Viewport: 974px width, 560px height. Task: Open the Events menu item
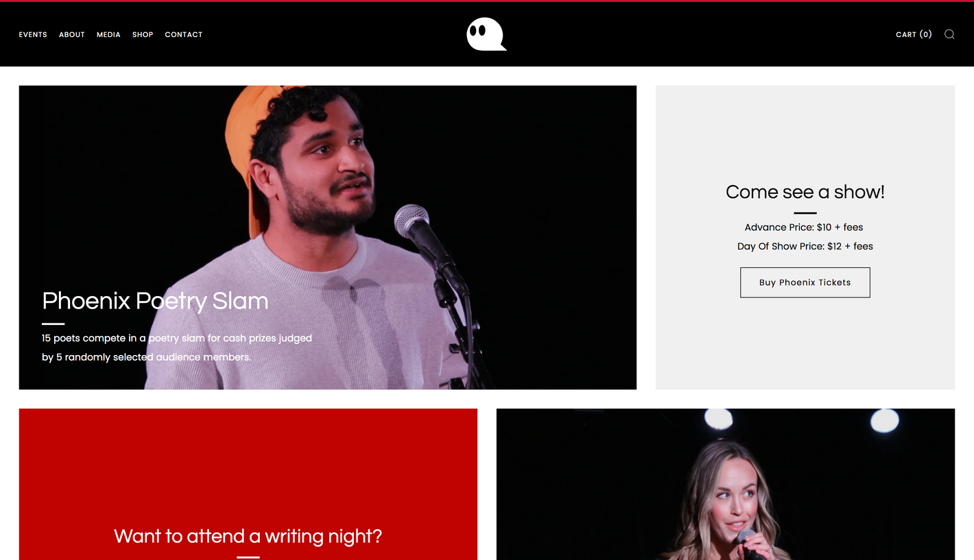pyautogui.click(x=33, y=34)
